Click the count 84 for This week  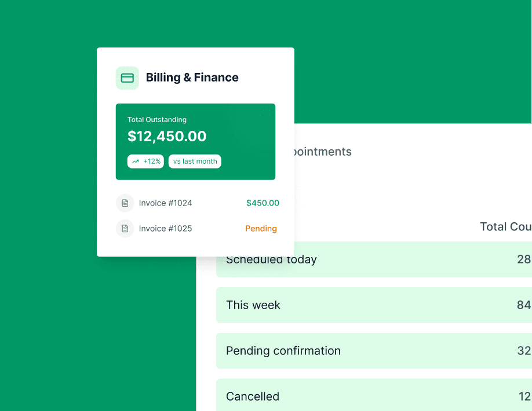click(524, 305)
